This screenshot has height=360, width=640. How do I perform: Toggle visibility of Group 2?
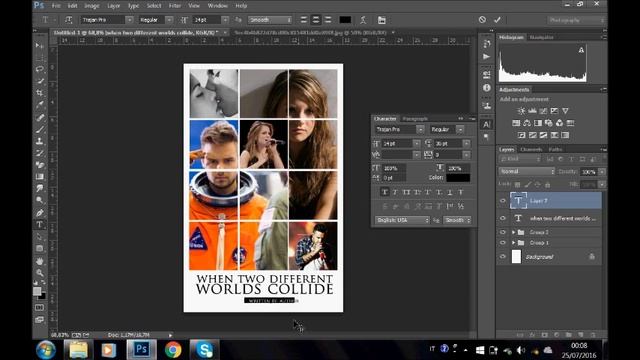pos(502,232)
